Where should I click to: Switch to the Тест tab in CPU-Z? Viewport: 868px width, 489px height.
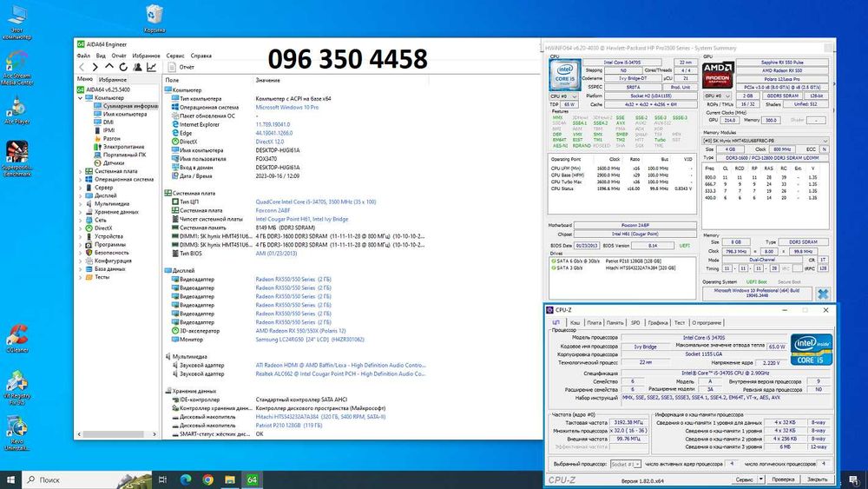pyautogui.click(x=680, y=322)
